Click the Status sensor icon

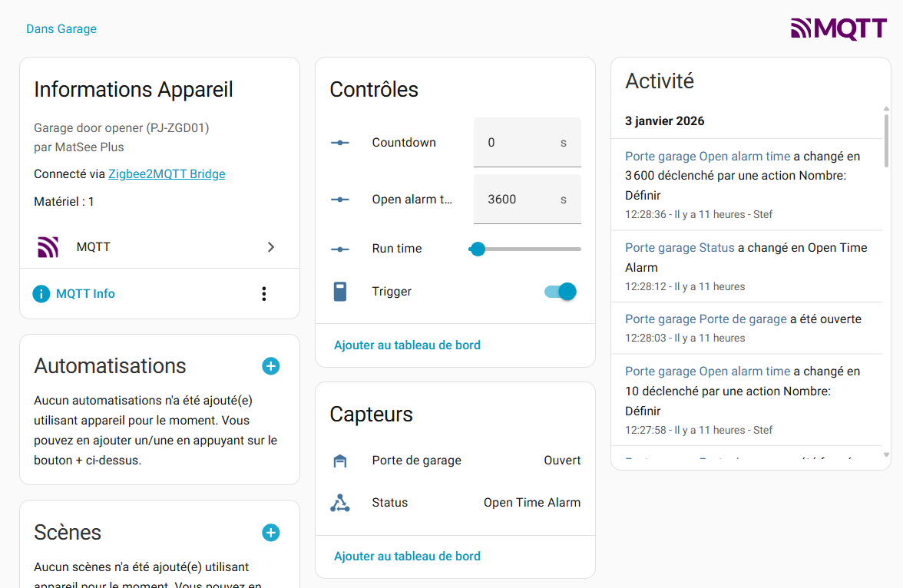tap(340, 503)
